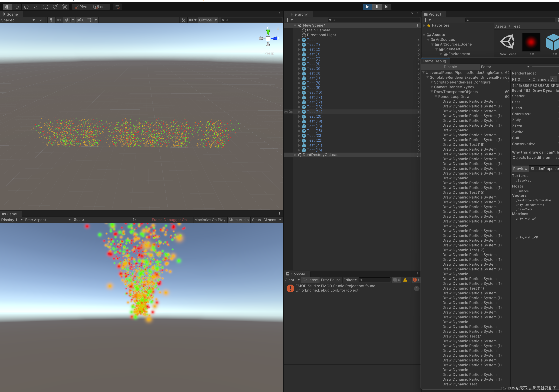Expand Test (14) object in Hierarchy

pyautogui.click(x=299, y=112)
